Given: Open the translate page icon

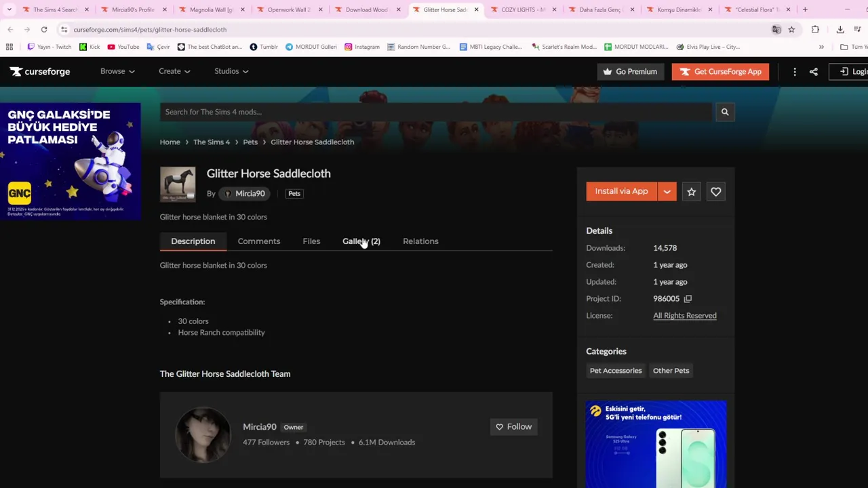Looking at the screenshot, I should (x=776, y=30).
